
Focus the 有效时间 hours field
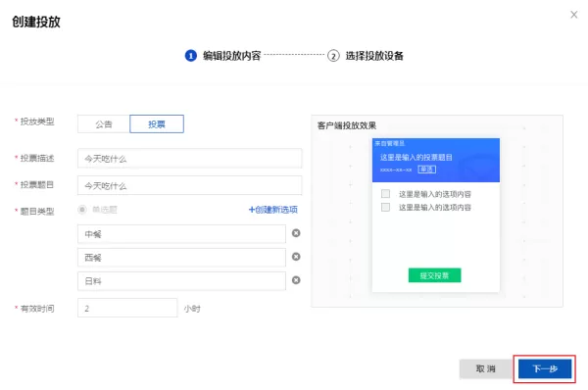tap(127, 308)
